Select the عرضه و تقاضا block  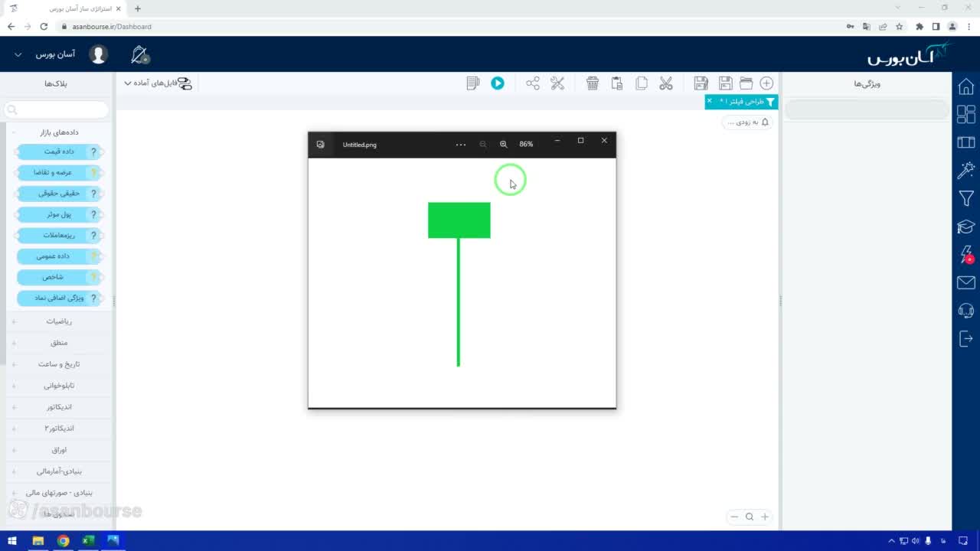point(60,173)
